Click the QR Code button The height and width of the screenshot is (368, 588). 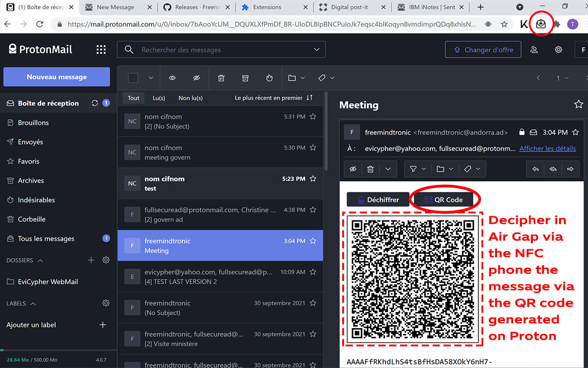(444, 200)
